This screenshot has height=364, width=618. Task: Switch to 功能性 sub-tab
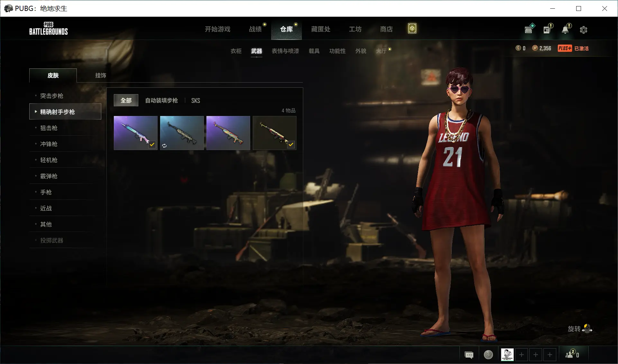[337, 51]
